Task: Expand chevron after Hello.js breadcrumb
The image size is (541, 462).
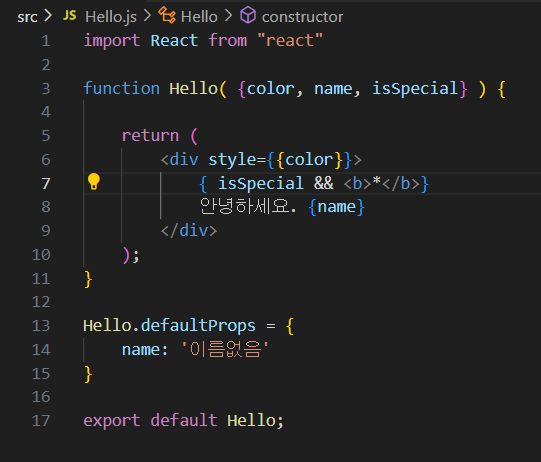Action: (x=147, y=16)
